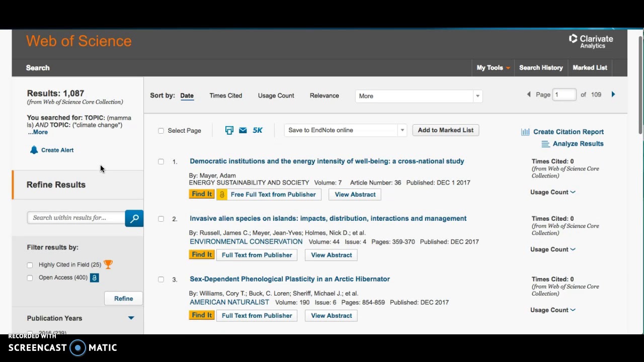Sort results by Times Cited
This screenshot has height=362, width=644.
point(225,96)
